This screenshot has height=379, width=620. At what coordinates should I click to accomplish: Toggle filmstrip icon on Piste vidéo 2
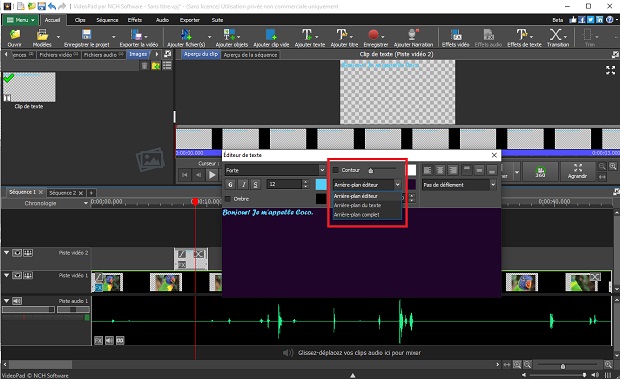pyautogui.click(x=28, y=253)
